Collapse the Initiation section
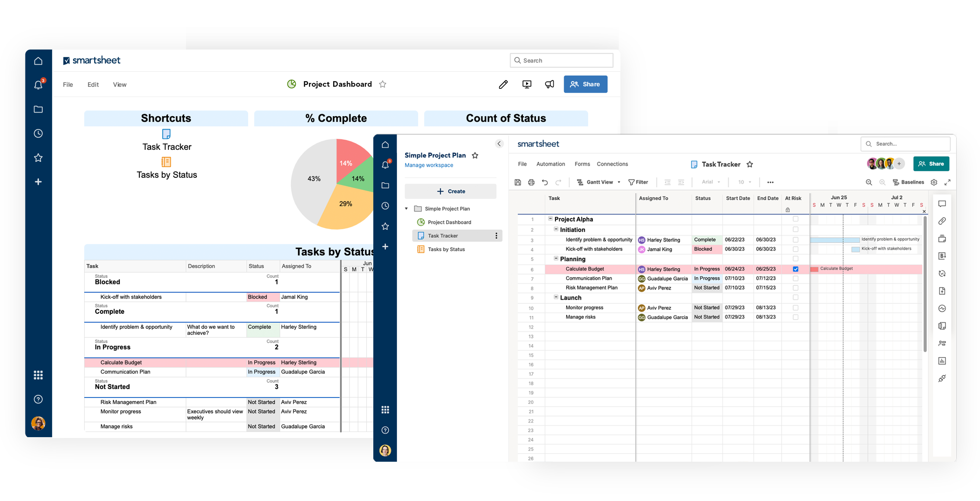 556,229
